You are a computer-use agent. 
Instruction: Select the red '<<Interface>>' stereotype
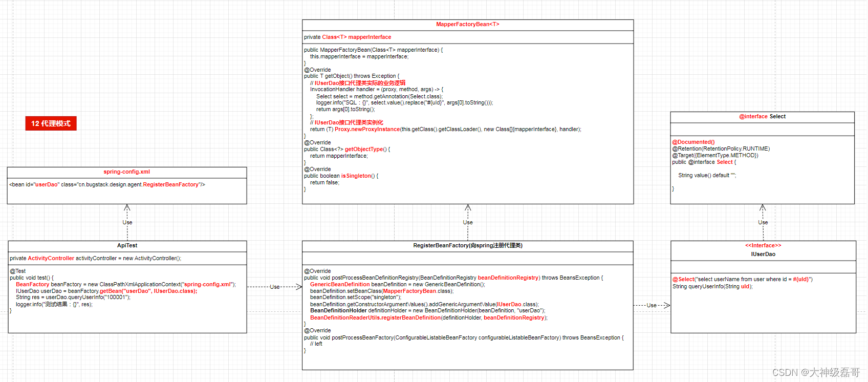click(x=763, y=246)
